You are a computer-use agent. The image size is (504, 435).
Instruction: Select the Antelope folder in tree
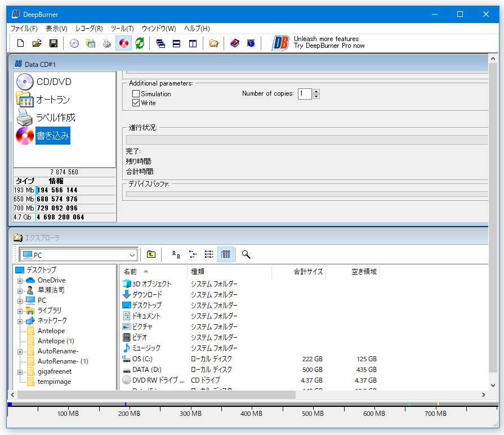coord(51,331)
